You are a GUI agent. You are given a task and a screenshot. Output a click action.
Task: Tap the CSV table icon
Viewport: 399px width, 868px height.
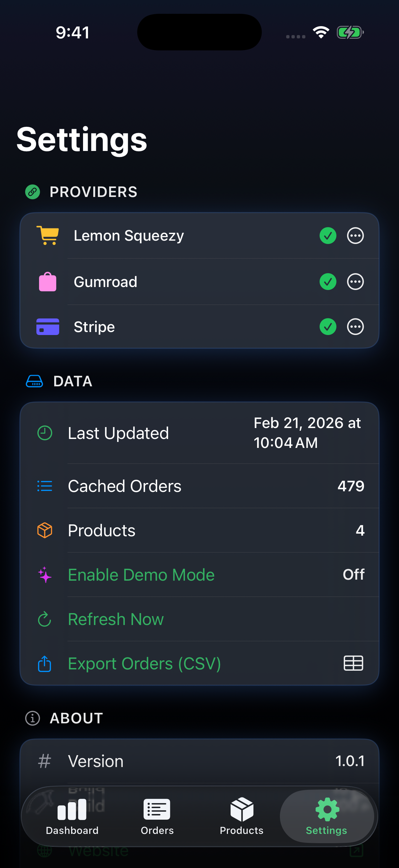click(353, 663)
